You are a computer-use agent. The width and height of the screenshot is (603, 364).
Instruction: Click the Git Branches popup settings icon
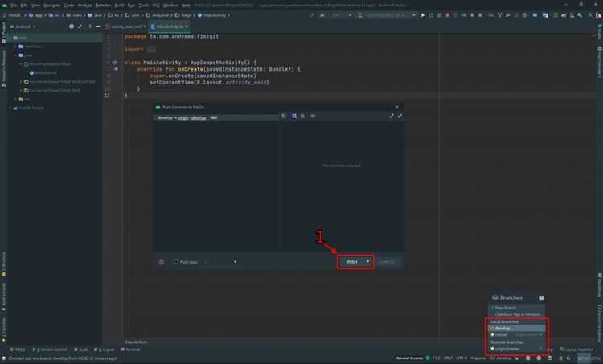[541, 297]
